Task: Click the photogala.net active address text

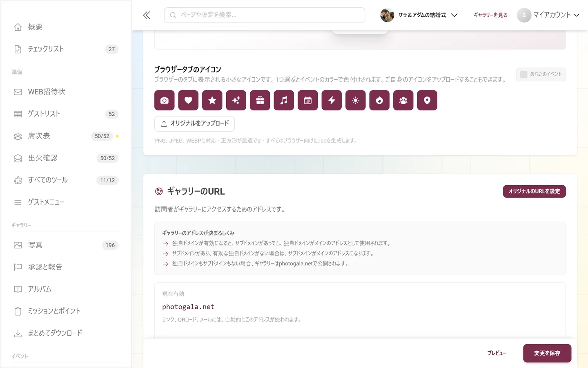Action: point(188,307)
